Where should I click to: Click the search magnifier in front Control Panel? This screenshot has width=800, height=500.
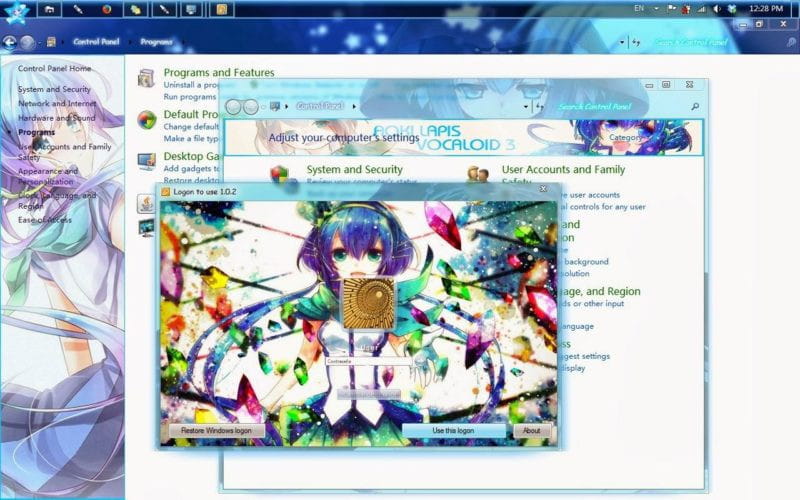(695, 106)
